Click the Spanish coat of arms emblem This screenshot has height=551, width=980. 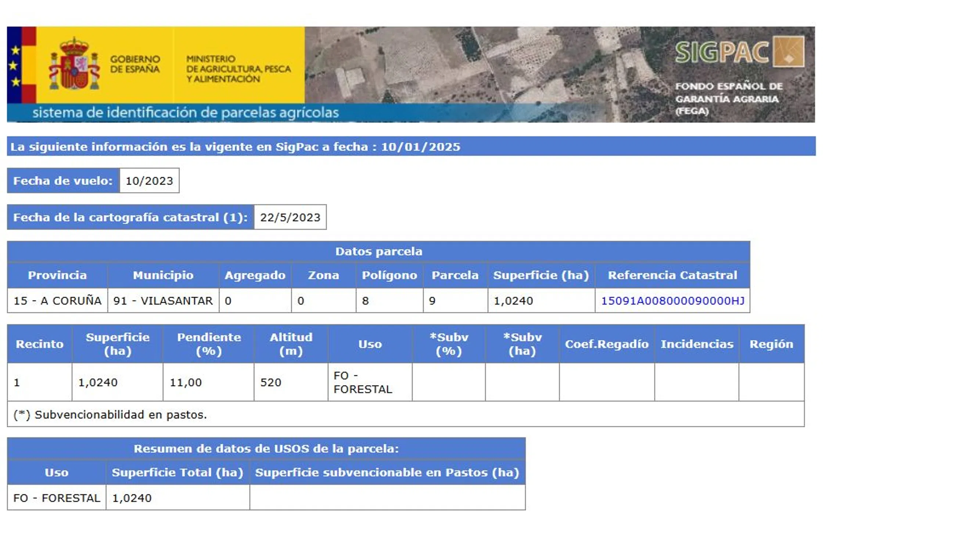pos(74,64)
